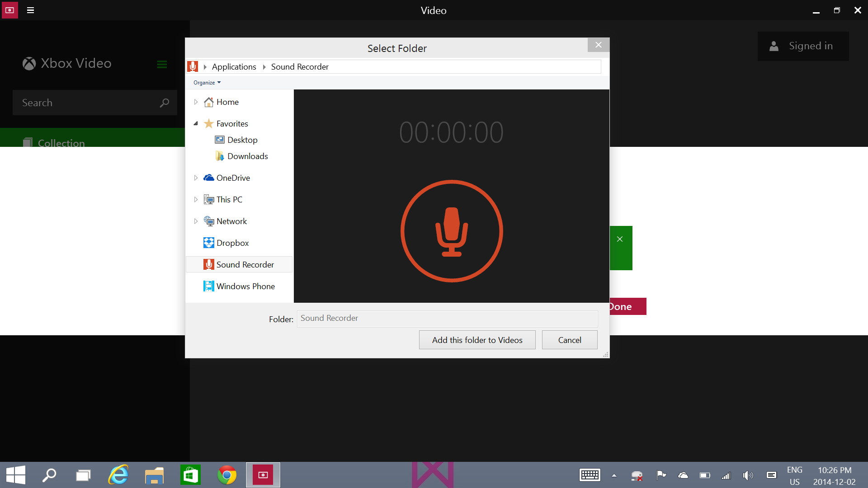Click the Applications breadcrumb in the address bar
Viewport: 868px width, 488px height.
234,67
